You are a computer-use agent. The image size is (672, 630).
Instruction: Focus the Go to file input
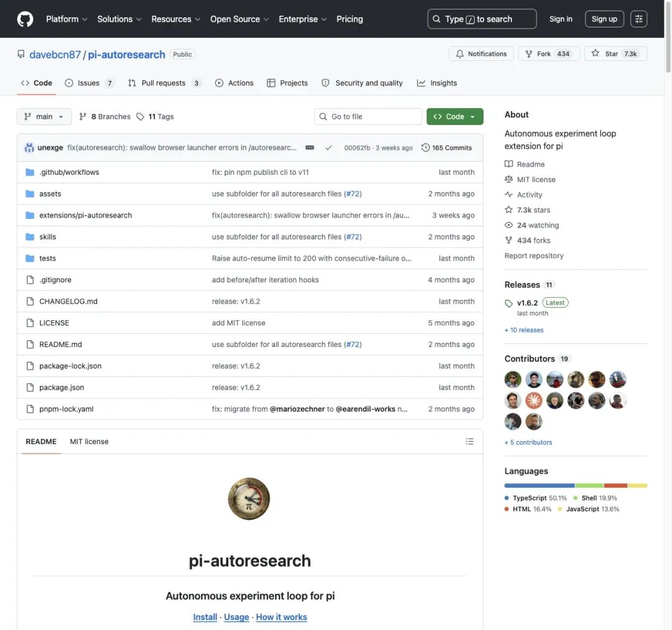point(368,116)
